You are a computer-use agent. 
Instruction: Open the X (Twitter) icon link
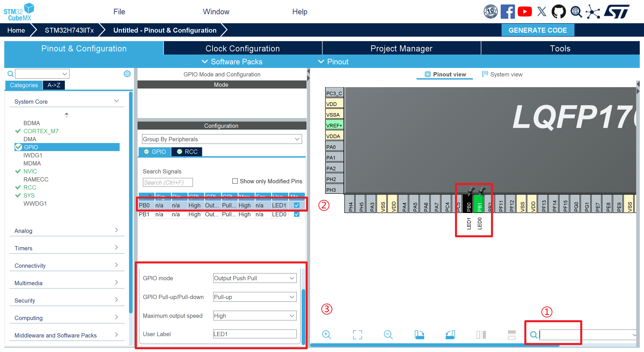coord(542,11)
